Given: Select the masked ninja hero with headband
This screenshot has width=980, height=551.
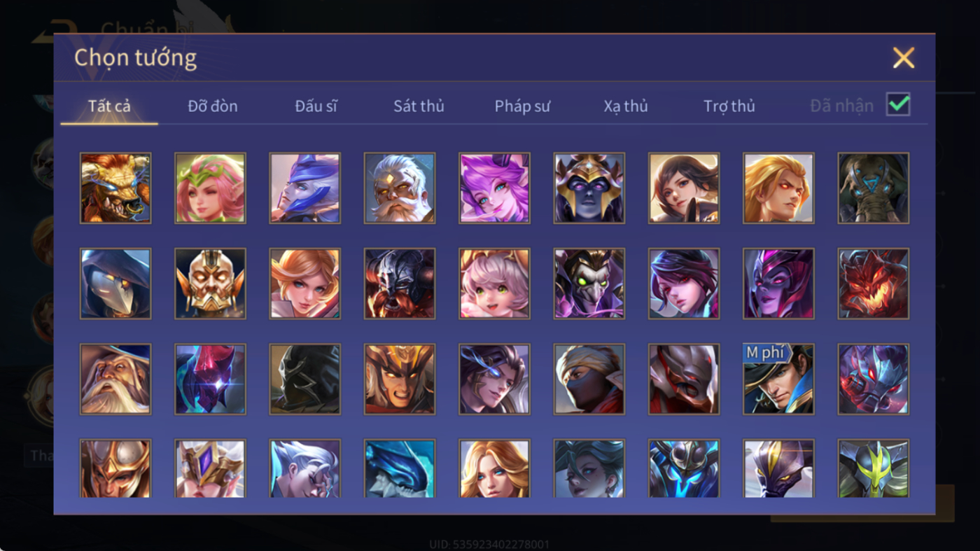Looking at the screenshot, I should click(x=589, y=379).
